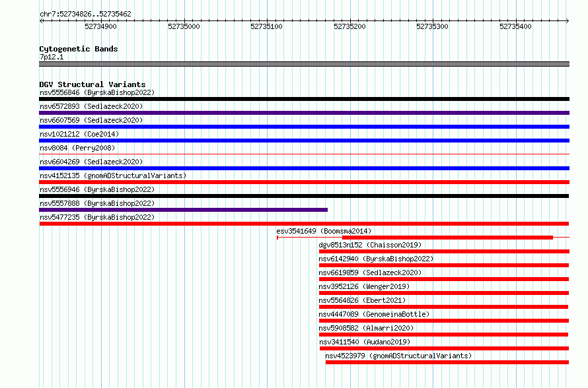Viewport: 588px width, 388px height.
Task: Open nsv5557888 (ByrskaBishop2022) label
Action: pyautogui.click(x=97, y=203)
